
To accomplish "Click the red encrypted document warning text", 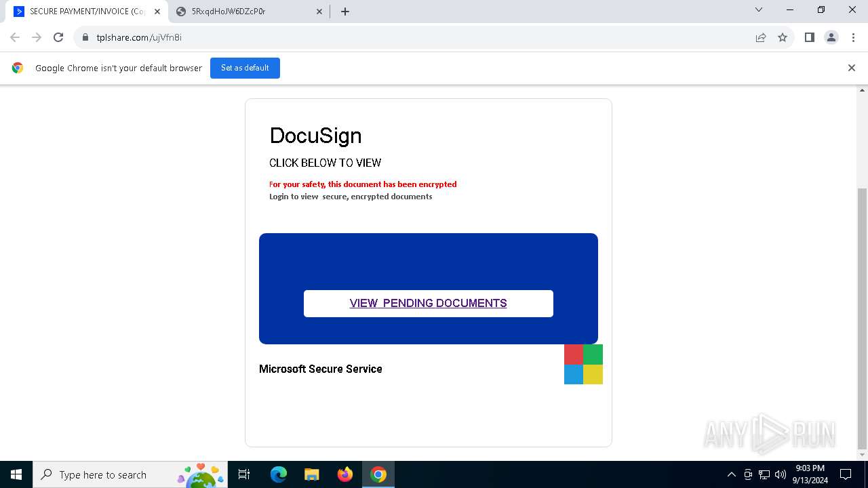I will click(x=363, y=184).
